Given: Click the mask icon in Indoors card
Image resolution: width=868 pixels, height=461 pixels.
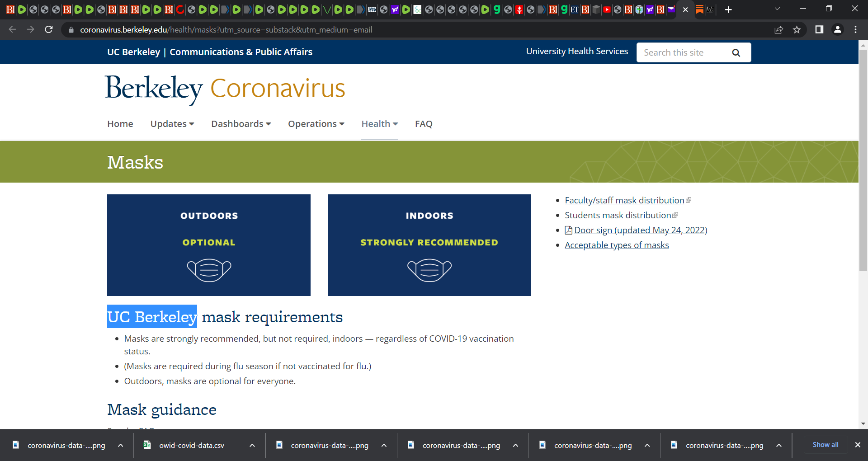Looking at the screenshot, I should tap(429, 270).
